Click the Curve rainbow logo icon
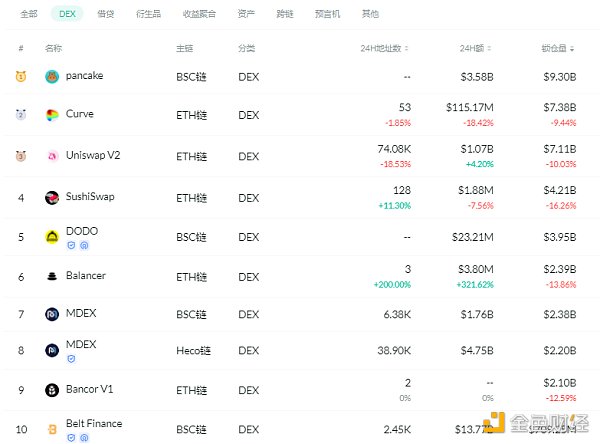The image size is (600, 444). click(x=52, y=115)
